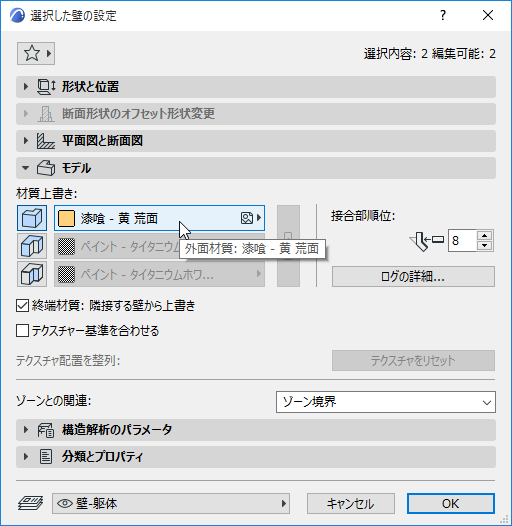Viewport: 512px width, 526px height.
Task: Click the surface link chain button
Action: pos(288,246)
